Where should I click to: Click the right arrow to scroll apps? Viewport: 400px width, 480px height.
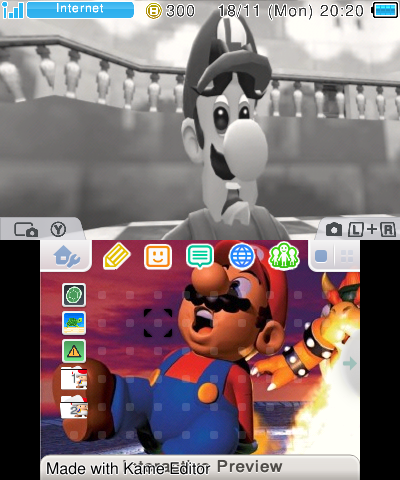tap(350, 363)
